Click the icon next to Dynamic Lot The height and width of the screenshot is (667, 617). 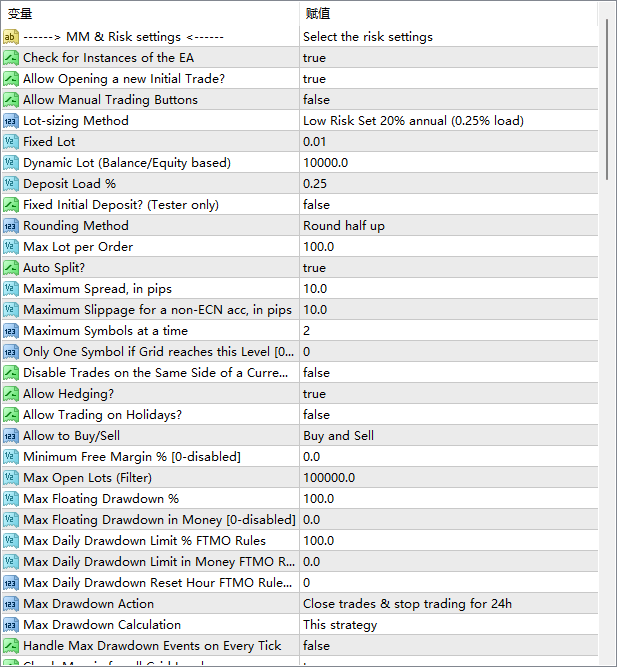click(x=11, y=163)
